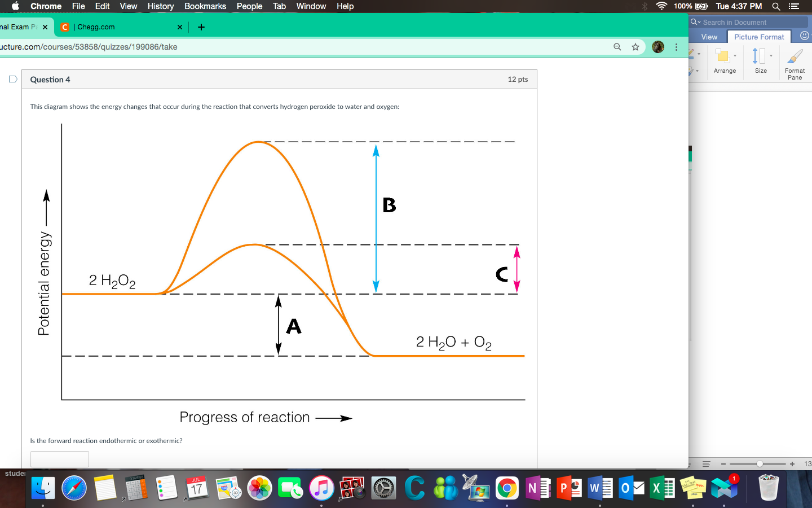Click the zoom slider in PowerPoint's status bar
This screenshot has height=508, width=812.
[x=758, y=464]
